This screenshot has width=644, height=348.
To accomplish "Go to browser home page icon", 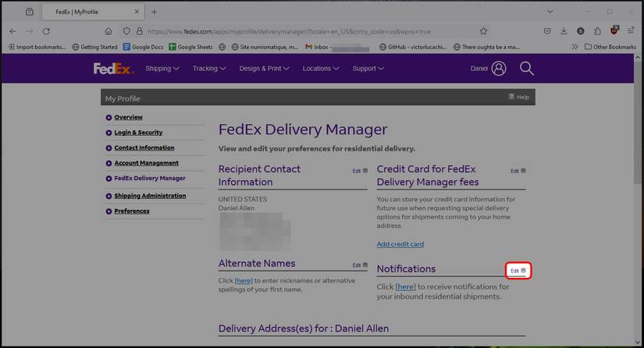I will [x=108, y=31].
